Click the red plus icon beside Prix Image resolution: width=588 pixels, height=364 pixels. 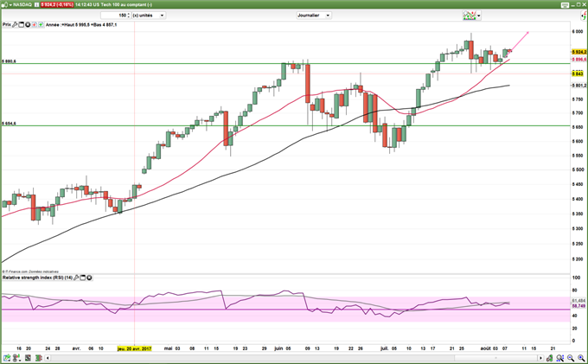34,24
